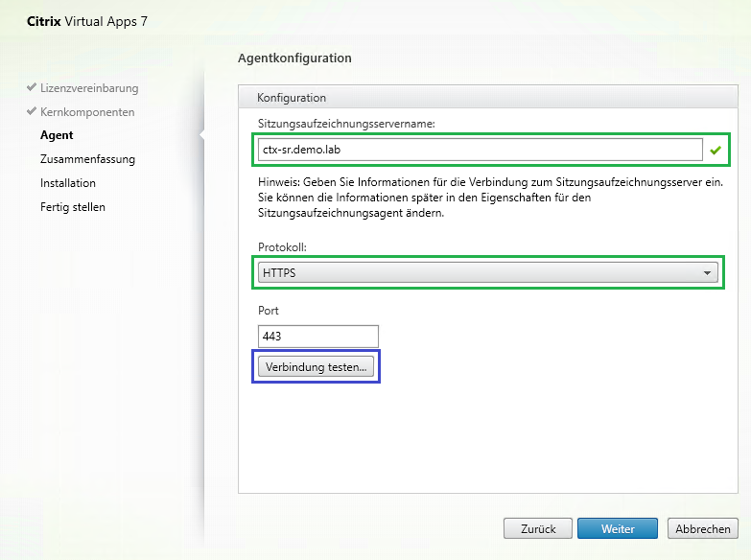The height and width of the screenshot is (560, 751).
Task: Proceed with the Weiter button
Action: click(x=618, y=528)
